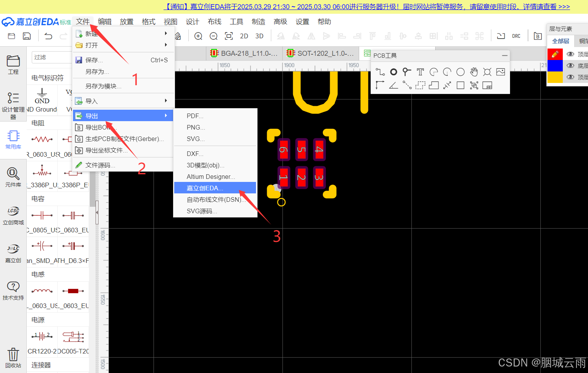Click the save floppy disk toolbar icon
The image size is (588, 373).
pos(27,36)
